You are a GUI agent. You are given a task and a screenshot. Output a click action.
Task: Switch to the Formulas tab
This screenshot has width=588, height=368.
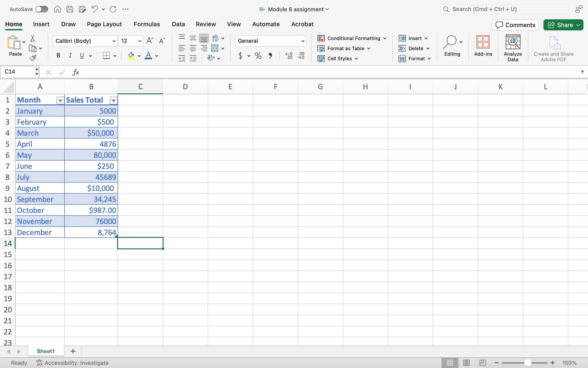click(147, 24)
